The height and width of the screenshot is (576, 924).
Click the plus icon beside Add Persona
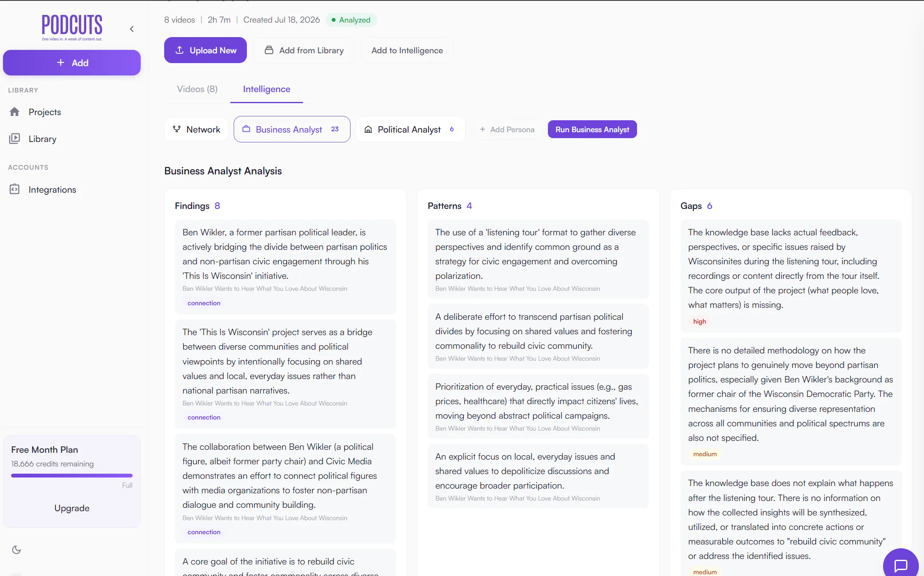(483, 129)
